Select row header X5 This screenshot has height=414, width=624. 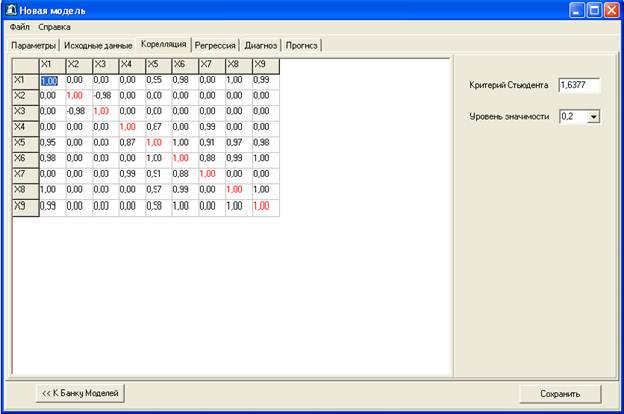[25, 144]
